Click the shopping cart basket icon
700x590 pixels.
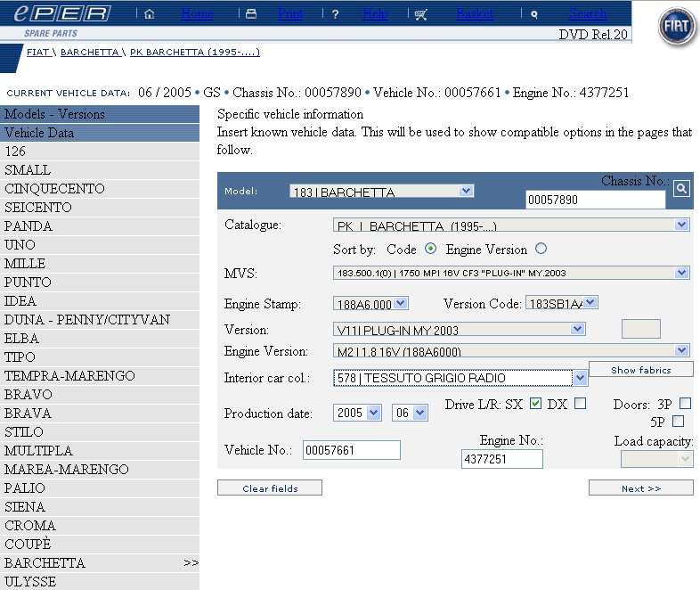coord(420,15)
